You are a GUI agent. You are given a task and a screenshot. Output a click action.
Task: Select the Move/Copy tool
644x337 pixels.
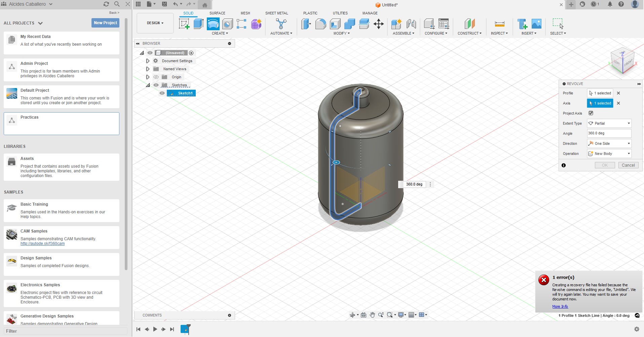(x=379, y=24)
